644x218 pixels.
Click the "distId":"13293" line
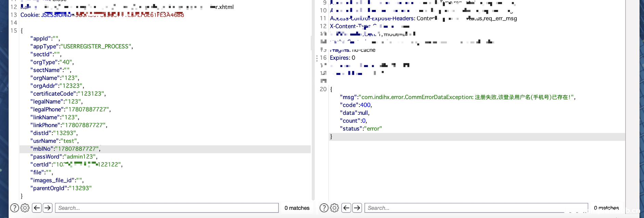[x=54, y=133]
